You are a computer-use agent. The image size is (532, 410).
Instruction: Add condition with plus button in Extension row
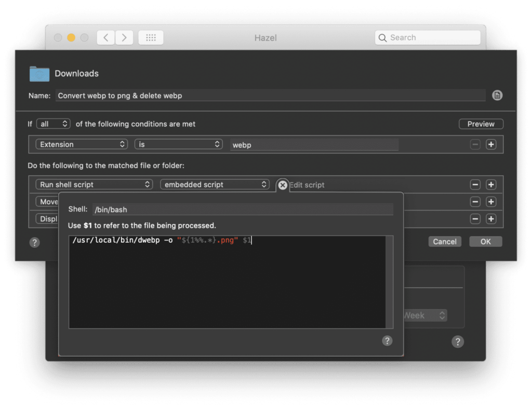pyautogui.click(x=491, y=144)
